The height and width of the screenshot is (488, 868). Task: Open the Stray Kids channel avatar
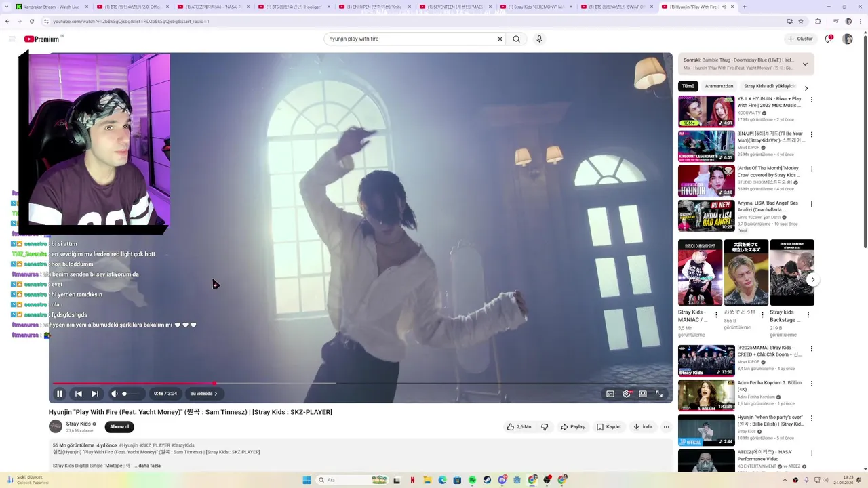[x=56, y=426]
